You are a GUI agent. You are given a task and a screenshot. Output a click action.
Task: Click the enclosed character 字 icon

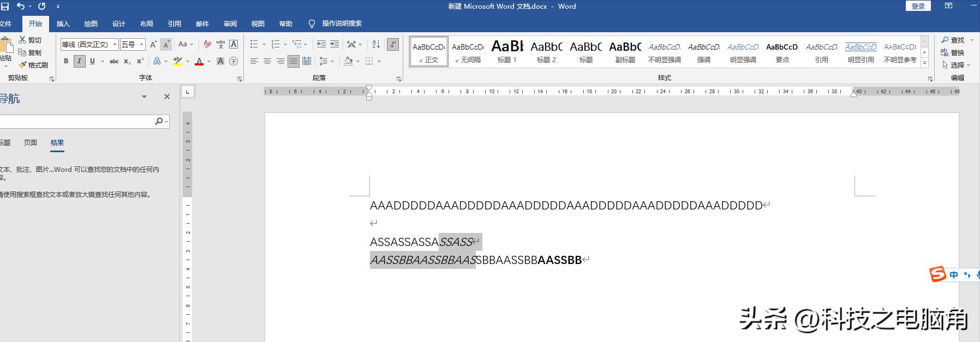234,61
